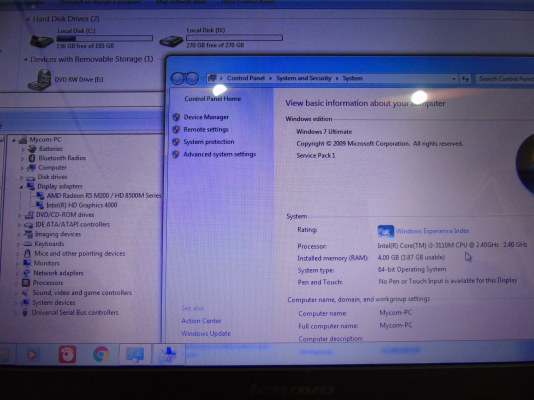This screenshot has width=534, height=400.
Task: Click Local Disk (D:) usage bar
Action: [x=234, y=37]
